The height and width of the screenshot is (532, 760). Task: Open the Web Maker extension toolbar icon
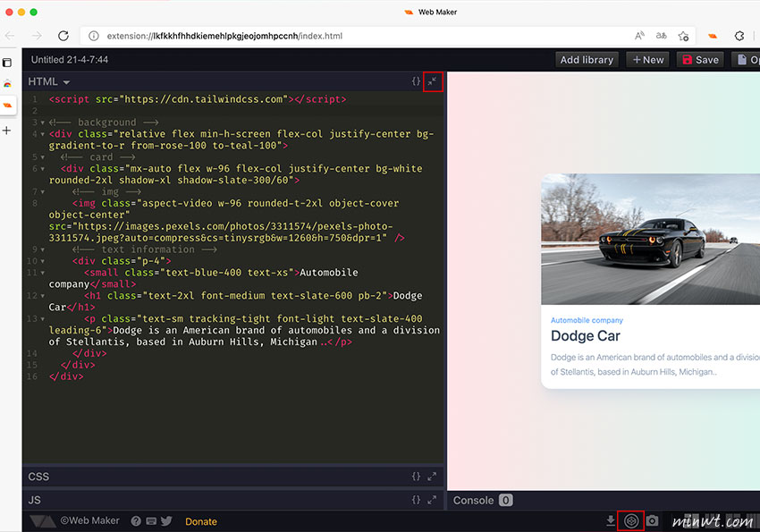(x=713, y=36)
